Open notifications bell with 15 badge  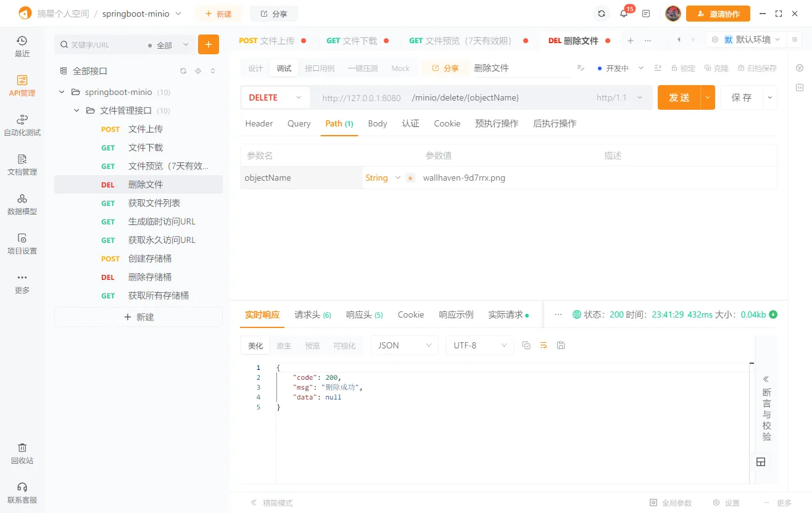click(x=624, y=14)
